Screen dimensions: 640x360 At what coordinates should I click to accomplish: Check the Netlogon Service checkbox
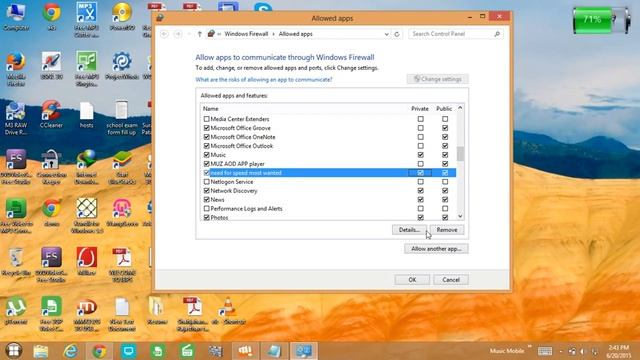pyautogui.click(x=207, y=182)
